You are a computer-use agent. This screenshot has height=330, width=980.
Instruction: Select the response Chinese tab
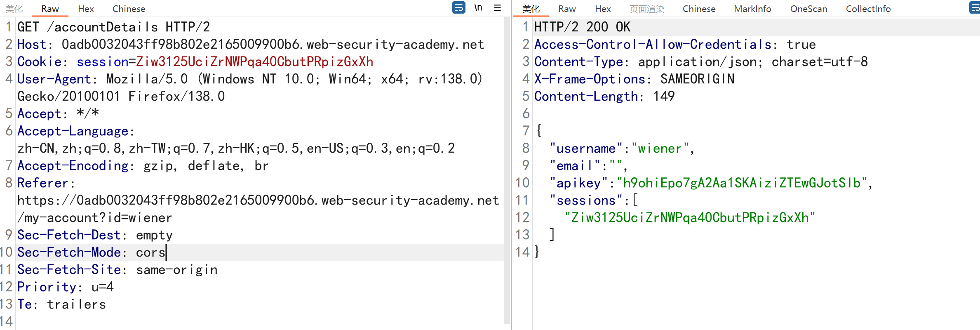(699, 9)
